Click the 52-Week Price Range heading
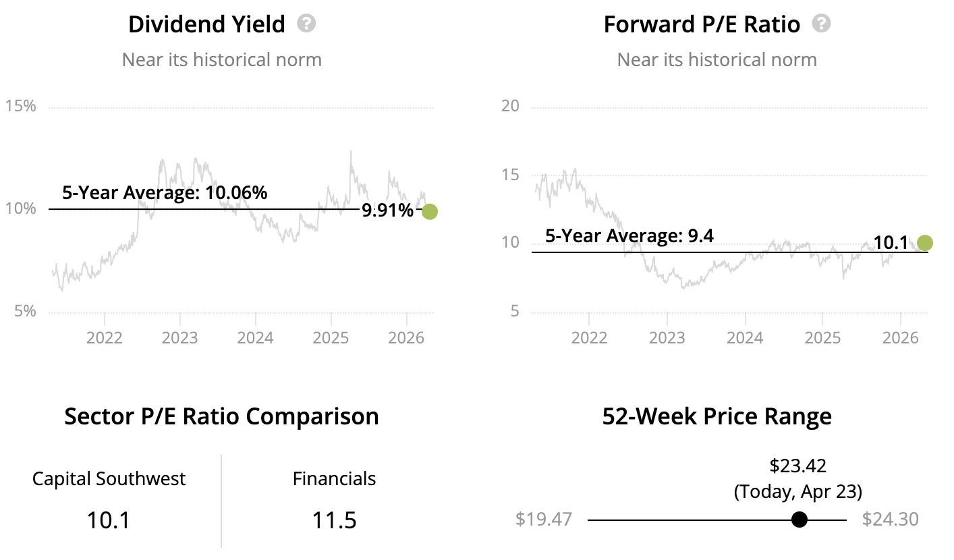Screen dimensions: 954x560 (x=717, y=416)
